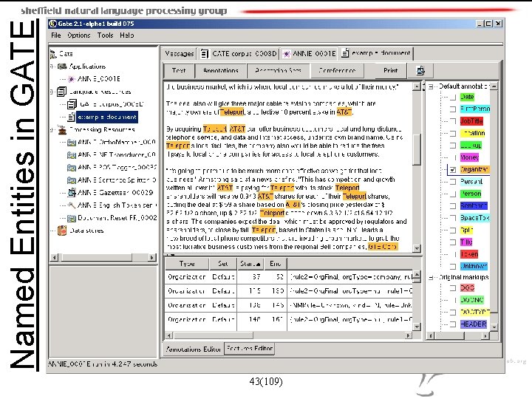The image size is (532, 399).
Task: Select the annotation row ending at 161
Action: click(x=288, y=319)
